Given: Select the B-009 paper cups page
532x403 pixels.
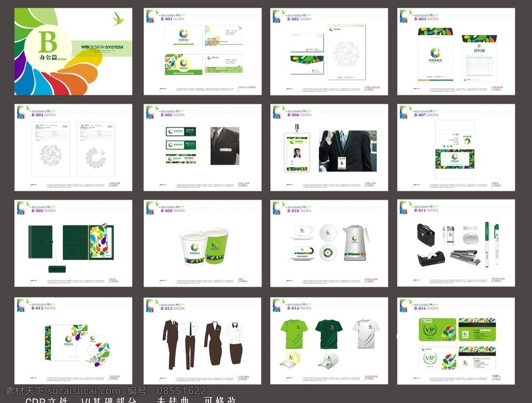Looking at the screenshot, I should click(x=203, y=243).
